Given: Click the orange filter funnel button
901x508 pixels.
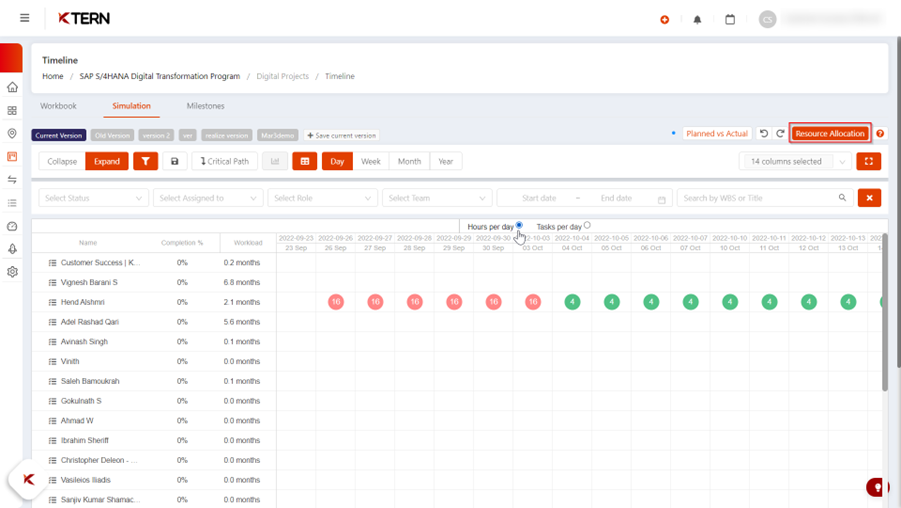Looking at the screenshot, I should click(145, 161).
